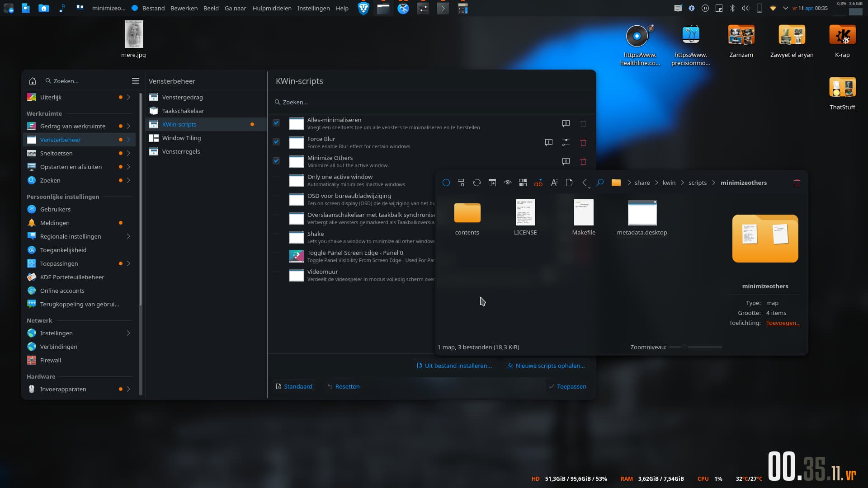Viewport: 868px width, 488px height.
Task: Open the Bewerken menu
Action: 184,8
